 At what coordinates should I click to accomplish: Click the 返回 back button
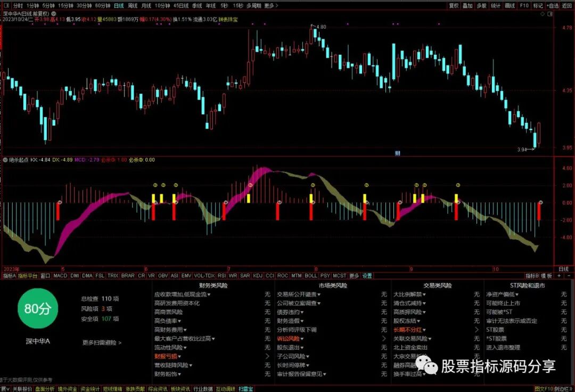point(567,5)
